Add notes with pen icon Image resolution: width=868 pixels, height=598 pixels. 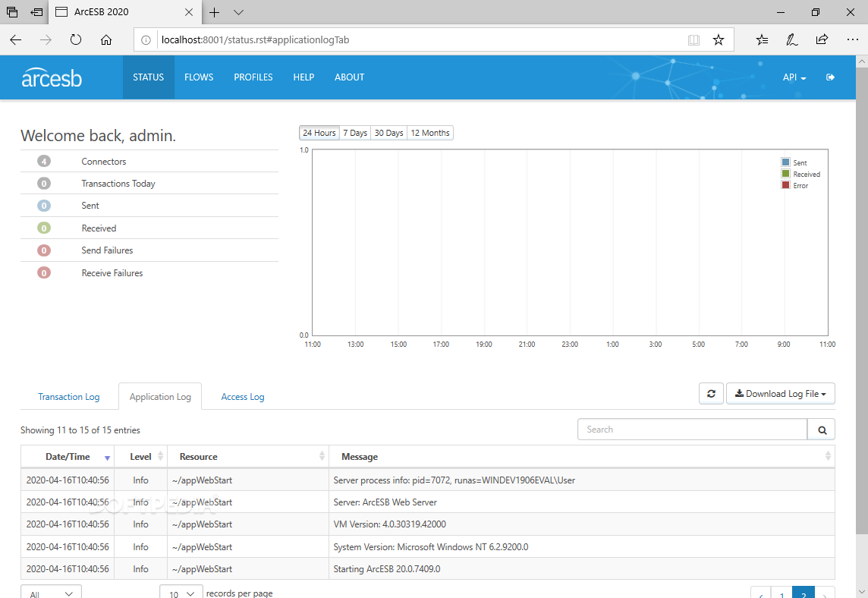pyautogui.click(x=792, y=40)
